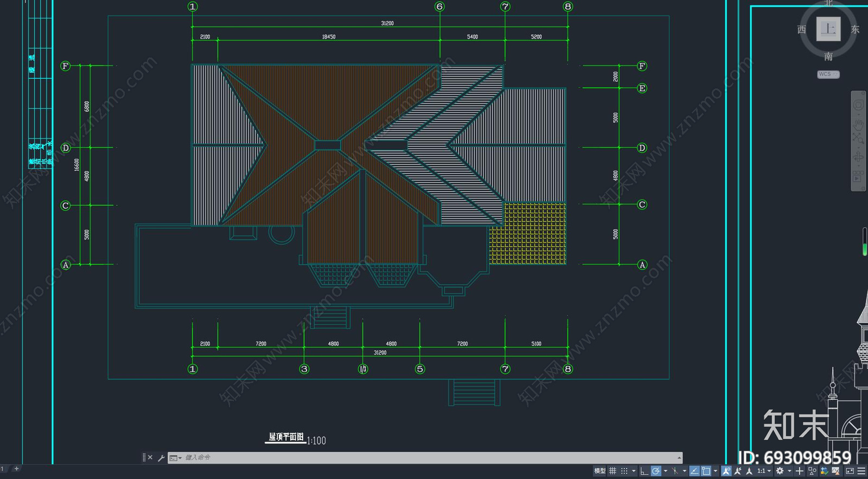
Task: Toggle ortho mode in status bar
Action: tap(644, 471)
